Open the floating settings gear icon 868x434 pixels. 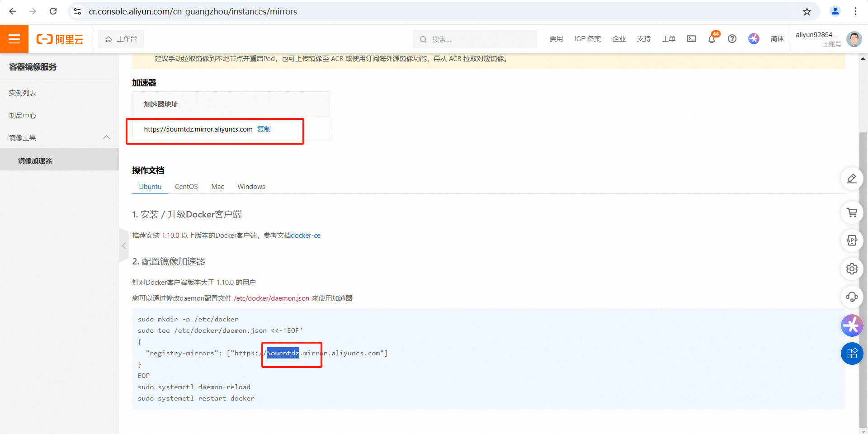pos(852,269)
